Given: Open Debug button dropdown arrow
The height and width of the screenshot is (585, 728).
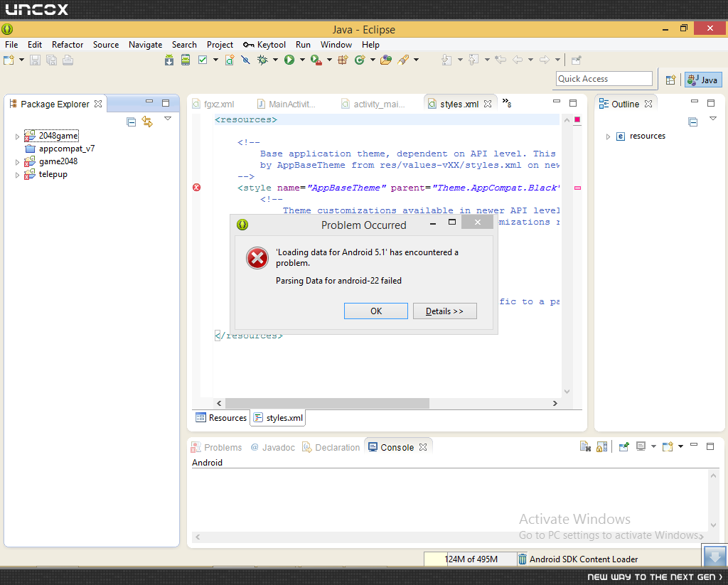Looking at the screenshot, I should pyautogui.click(x=275, y=60).
